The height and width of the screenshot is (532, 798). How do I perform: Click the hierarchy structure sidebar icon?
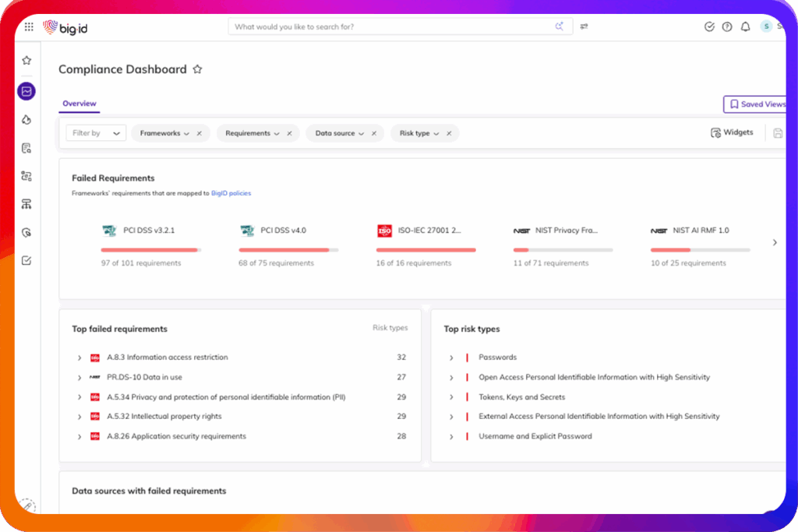pyautogui.click(x=26, y=204)
